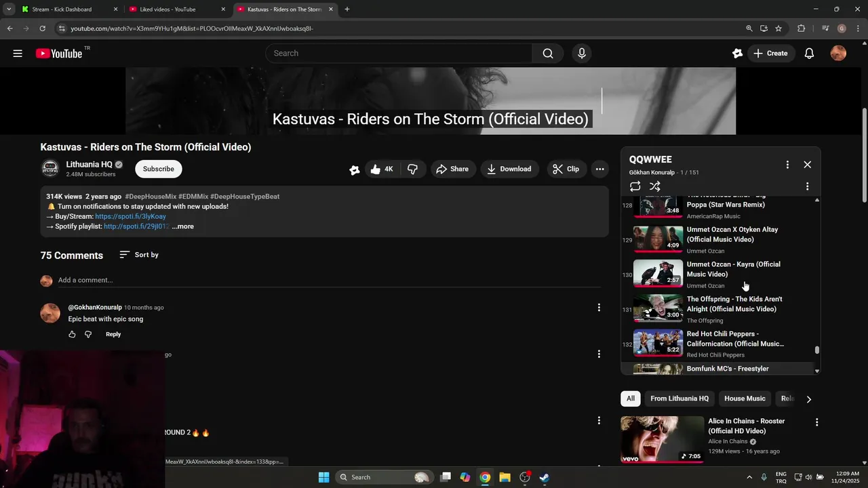Image resolution: width=868 pixels, height=488 pixels.
Task: Open the Buy/Stream spoti.fi link
Action: click(x=130, y=216)
